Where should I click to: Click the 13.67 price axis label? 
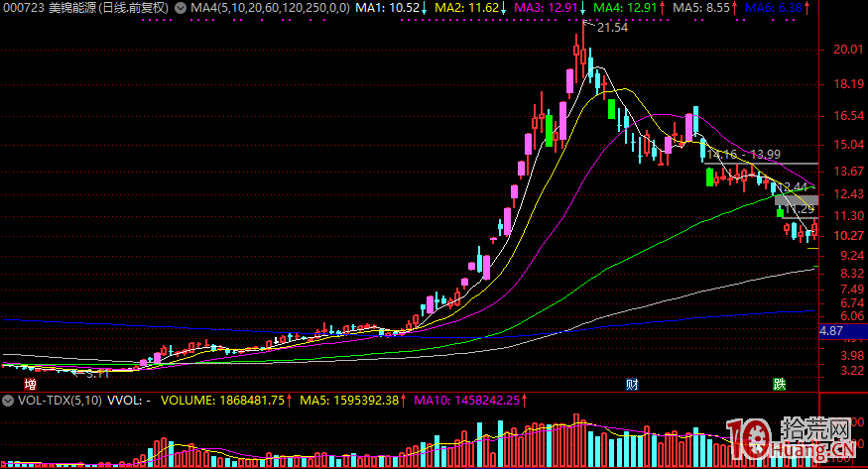tap(848, 172)
